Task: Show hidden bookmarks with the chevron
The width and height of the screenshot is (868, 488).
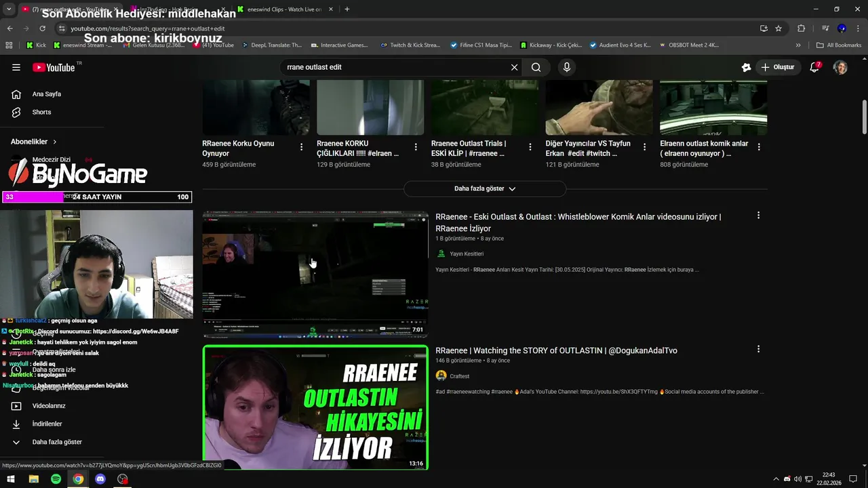Action: pyautogui.click(x=798, y=45)
